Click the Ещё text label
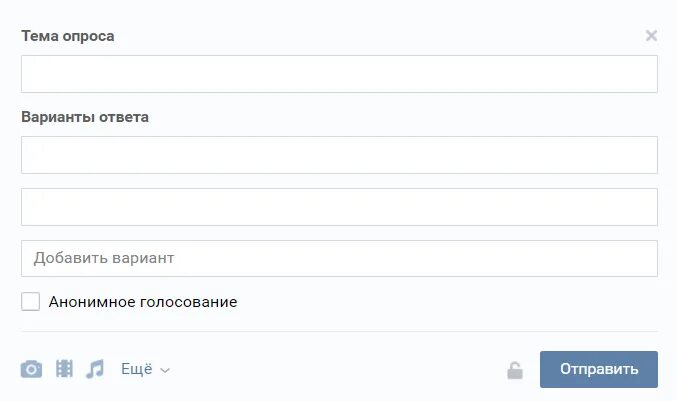This screenshot has width=677, height=401. (136, 369)
